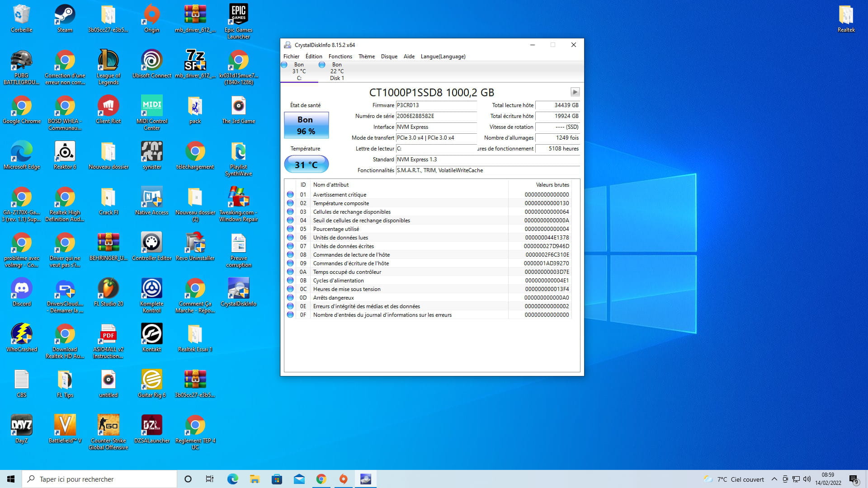
Task: Select Heures de mise sous tension row
Action: pos(428,289)
